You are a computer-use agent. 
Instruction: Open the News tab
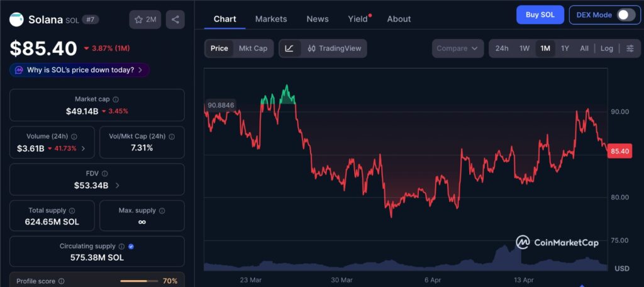[318, 19]
